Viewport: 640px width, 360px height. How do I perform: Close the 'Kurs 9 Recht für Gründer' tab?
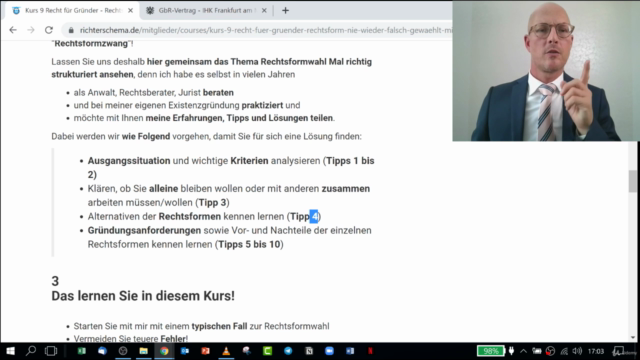coord(130,11)
